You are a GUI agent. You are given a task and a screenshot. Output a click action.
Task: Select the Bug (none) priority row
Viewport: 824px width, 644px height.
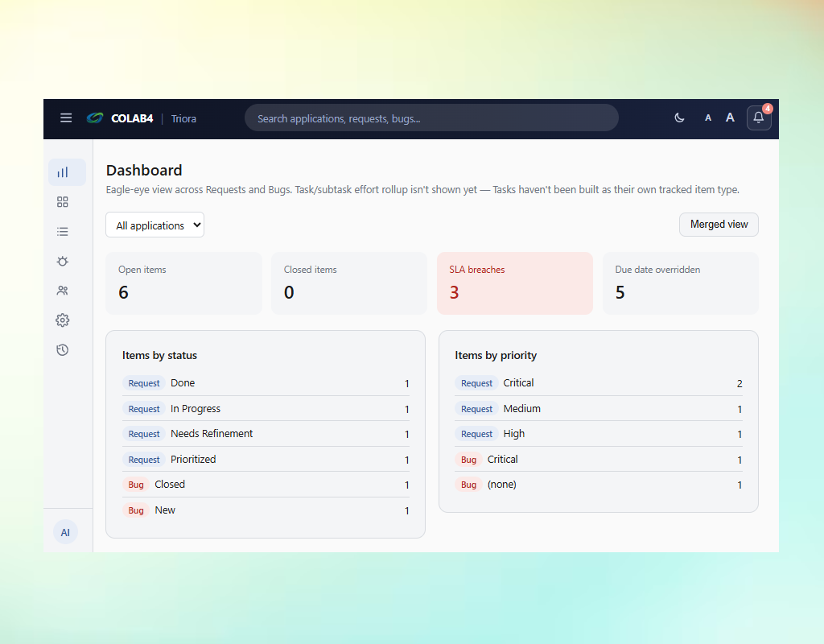point(599,485)
